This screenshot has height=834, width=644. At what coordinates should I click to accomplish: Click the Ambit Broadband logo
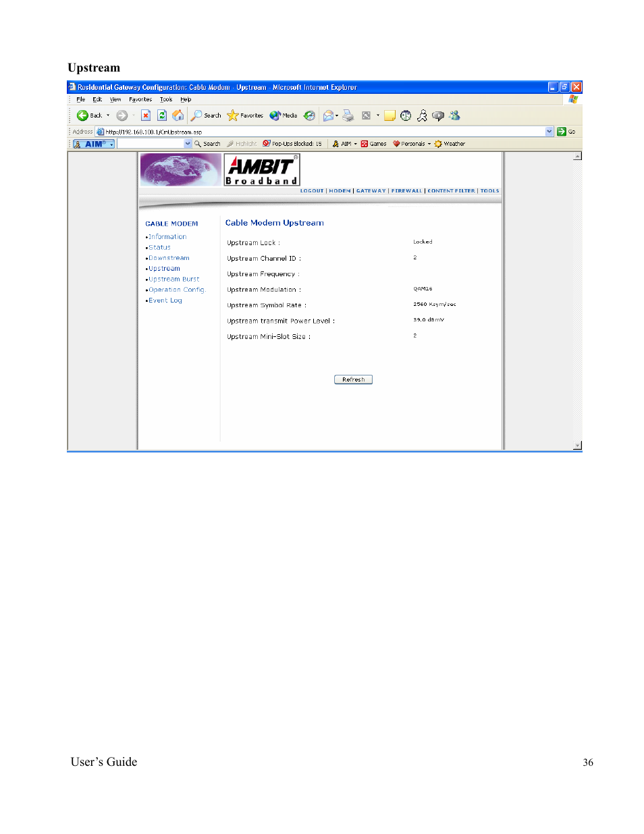[262, 170]
